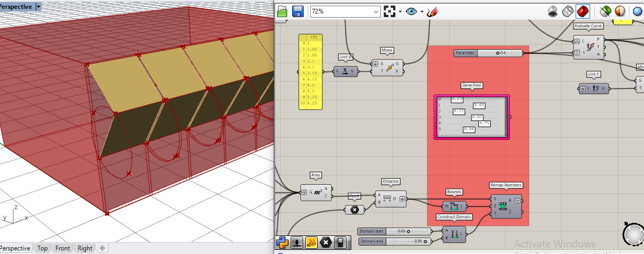The image size is (644, 254).
Task: Select the Area m² component
Action: coord(316,192)
